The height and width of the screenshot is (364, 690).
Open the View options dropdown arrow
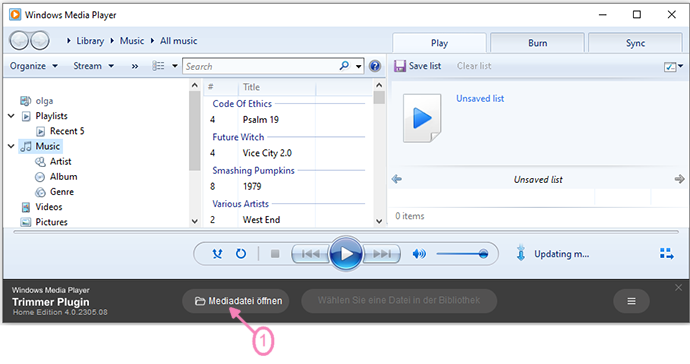click(x=175, y=66)
